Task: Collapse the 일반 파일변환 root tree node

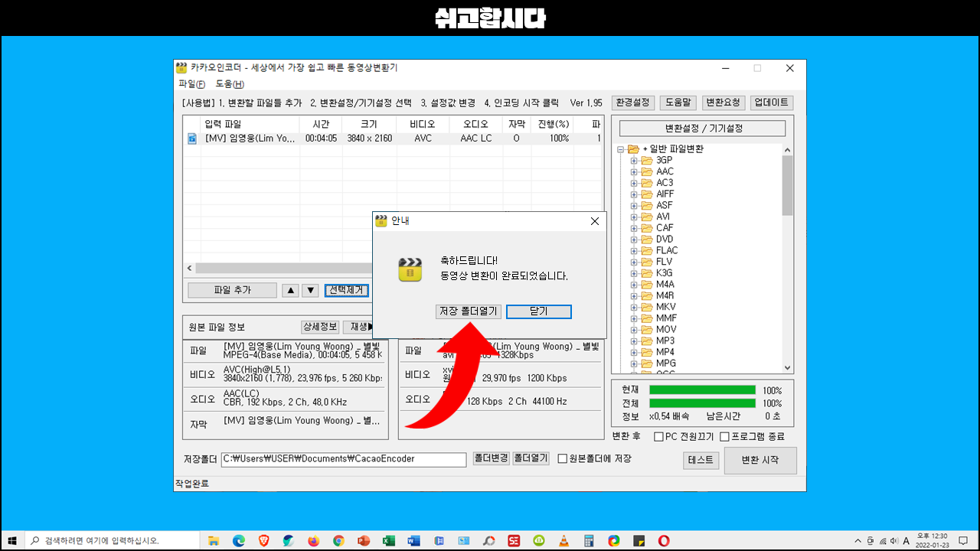Action: click(621, 149)
